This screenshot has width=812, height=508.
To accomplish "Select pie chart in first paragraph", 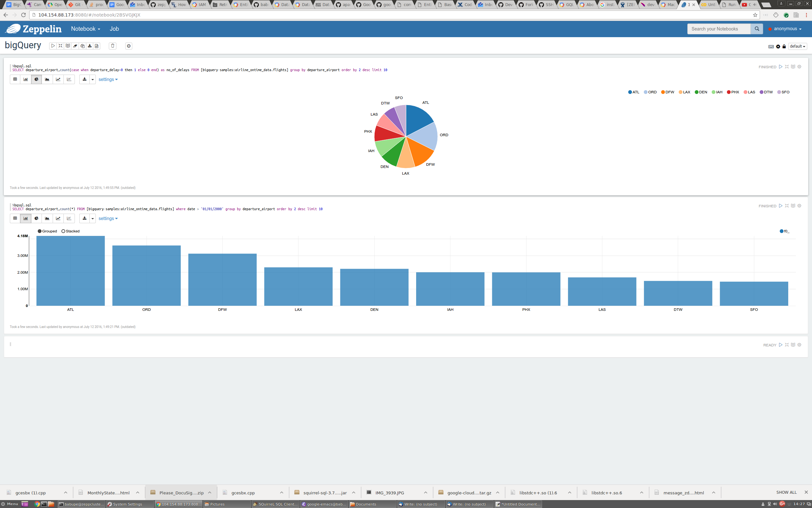I will [x=36, y=79].
